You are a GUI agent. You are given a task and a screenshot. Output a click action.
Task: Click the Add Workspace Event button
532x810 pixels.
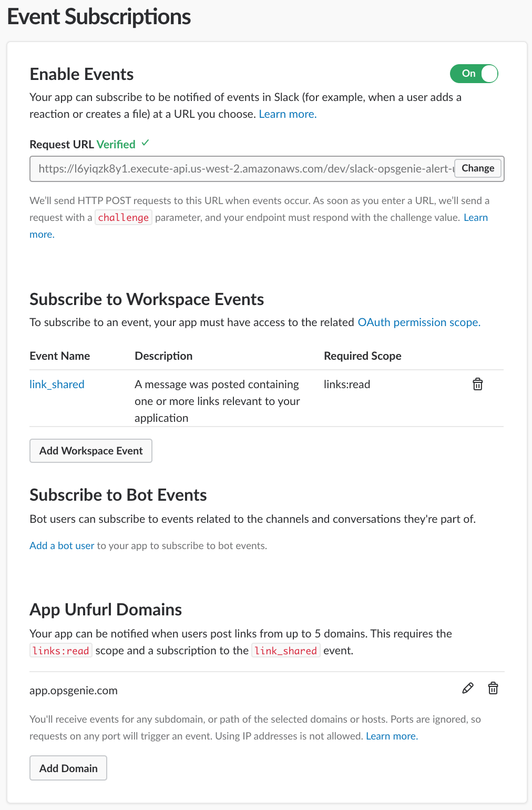pyautogui.click(x=91, y=451)
